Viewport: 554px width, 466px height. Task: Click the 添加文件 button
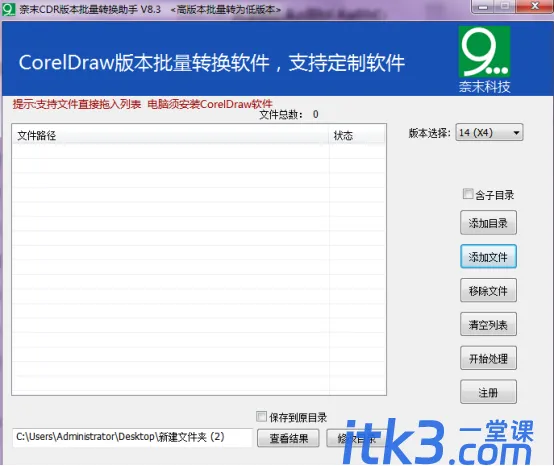(488, 256)
